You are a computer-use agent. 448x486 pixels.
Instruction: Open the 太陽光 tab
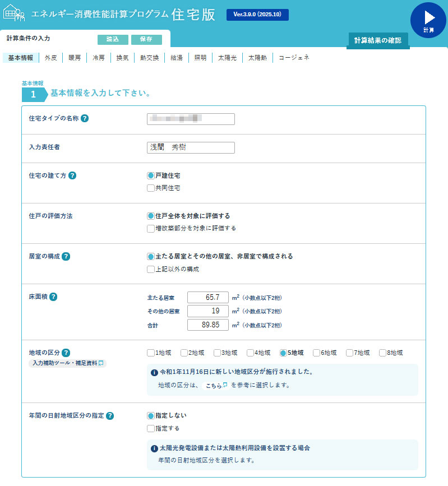pyautogui.click(x=227, y=58)
